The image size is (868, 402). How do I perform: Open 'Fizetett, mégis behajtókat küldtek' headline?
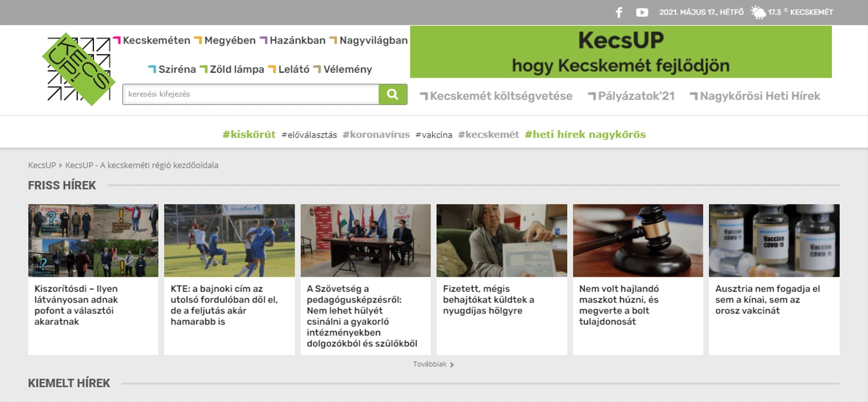[x=489, y=300]
